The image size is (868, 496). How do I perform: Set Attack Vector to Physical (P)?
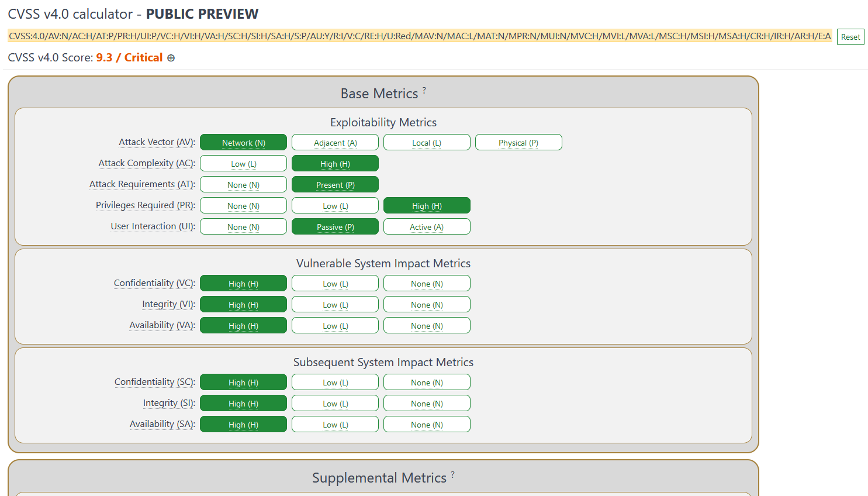[518, 143]
